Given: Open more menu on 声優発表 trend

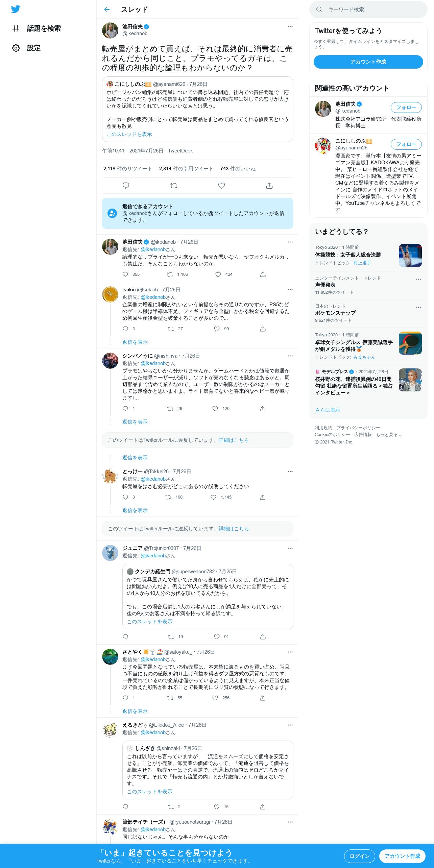Looking at the screenshot, I should point(418,279).
